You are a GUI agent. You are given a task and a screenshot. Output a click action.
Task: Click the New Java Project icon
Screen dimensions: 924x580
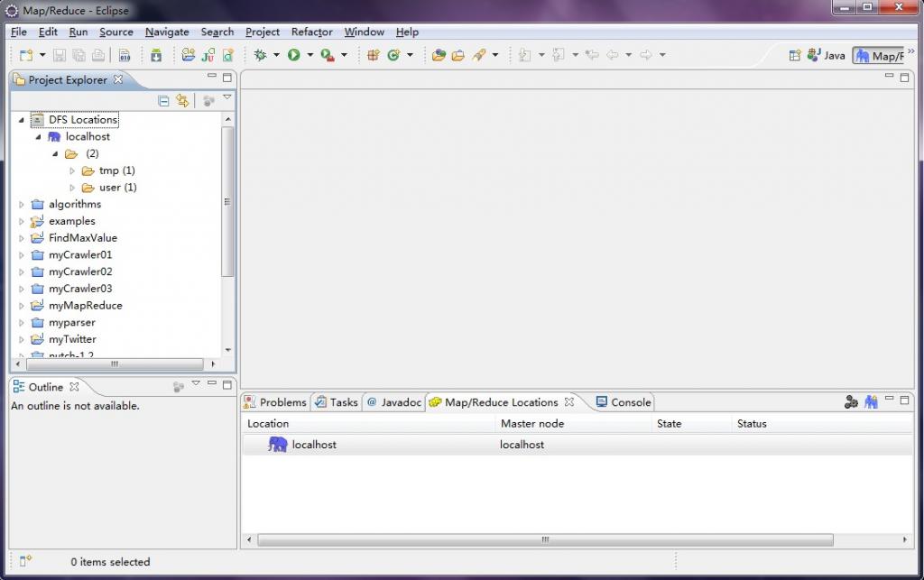click(x=189, y=55)
